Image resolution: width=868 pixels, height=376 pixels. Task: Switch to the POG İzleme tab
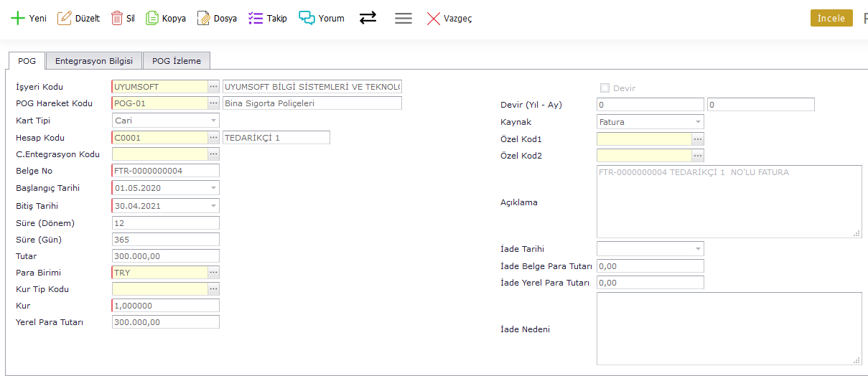tap(177, 61)
